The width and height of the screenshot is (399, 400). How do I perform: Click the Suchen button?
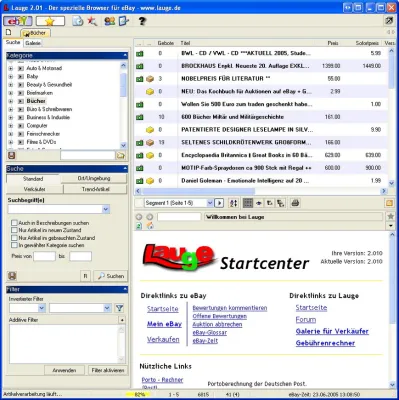tap(111, 276)
